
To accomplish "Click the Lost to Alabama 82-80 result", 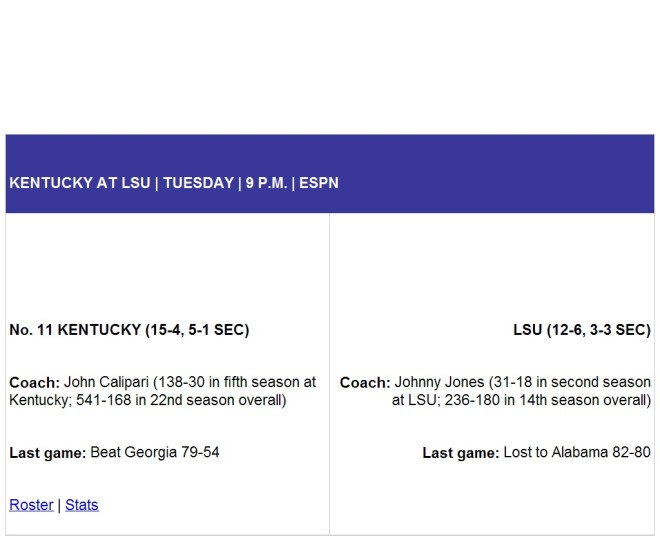I will coord(577,452).
